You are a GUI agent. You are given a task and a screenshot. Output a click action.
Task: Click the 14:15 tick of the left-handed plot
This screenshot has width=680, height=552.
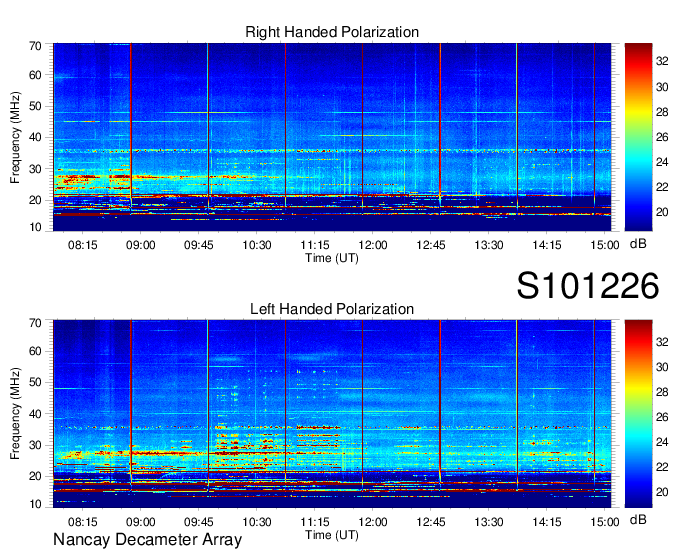[547, 522]
